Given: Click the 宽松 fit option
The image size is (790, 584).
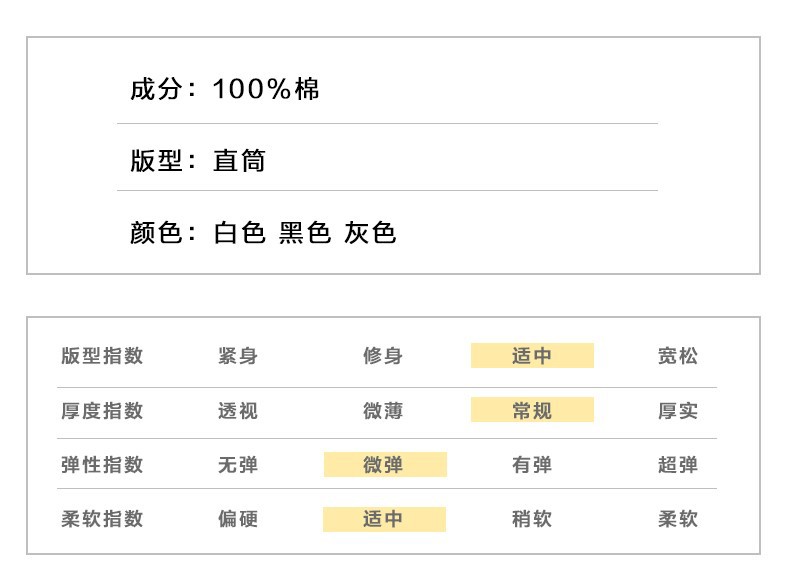Looking at the screenshot, I should [x=678, y=356].
